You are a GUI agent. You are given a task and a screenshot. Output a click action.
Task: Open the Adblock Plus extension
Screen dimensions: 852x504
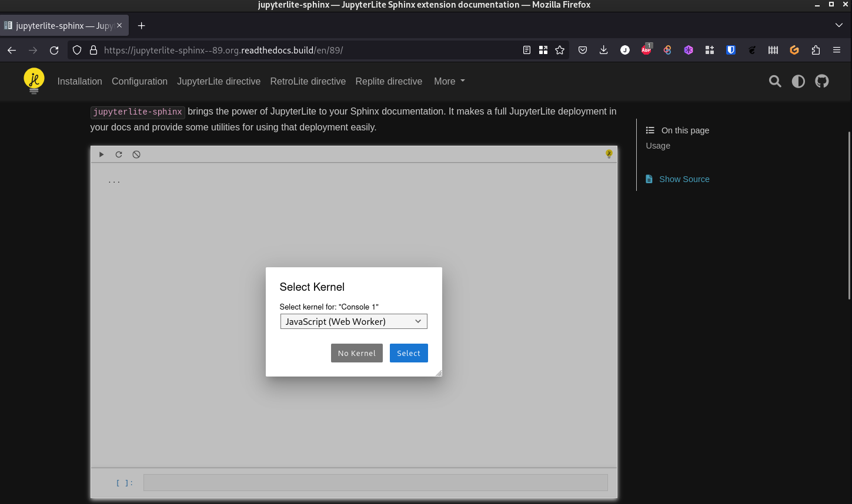pyautogui.click(x=646, y=50)
